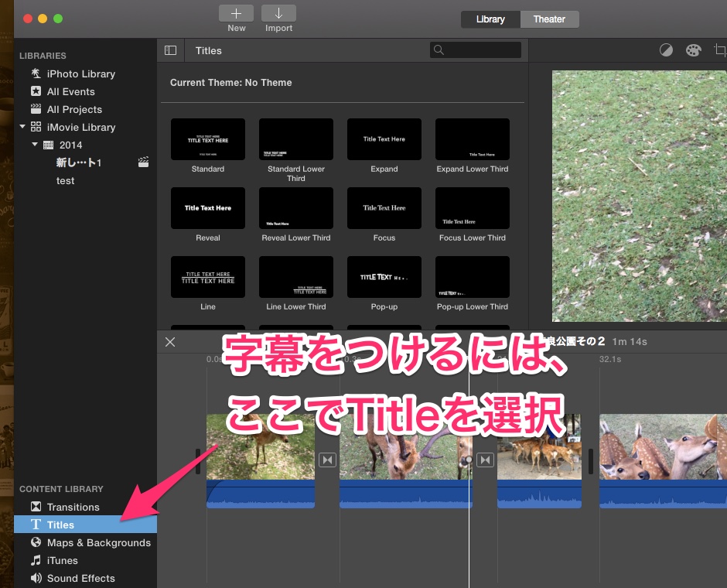Select the Library tab at the top
Image resolution: width=727 pixels, height=588 pixels.
click(490, 19)
